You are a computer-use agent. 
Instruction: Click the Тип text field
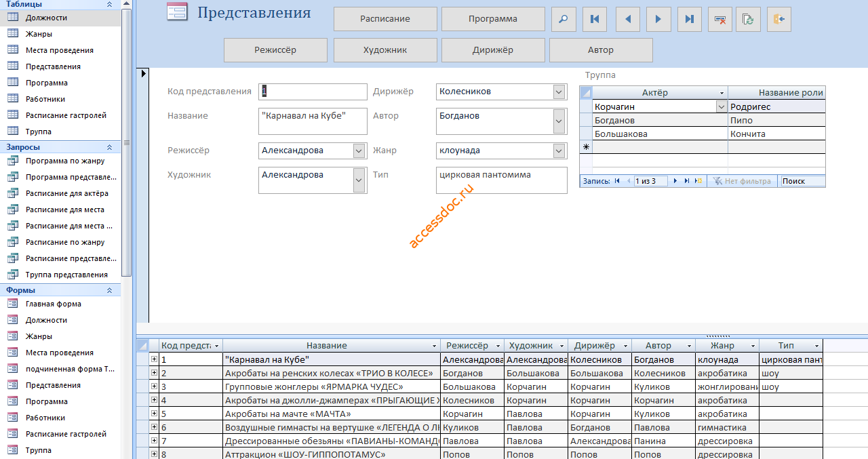pyautogui.click(x=502, y=180)
